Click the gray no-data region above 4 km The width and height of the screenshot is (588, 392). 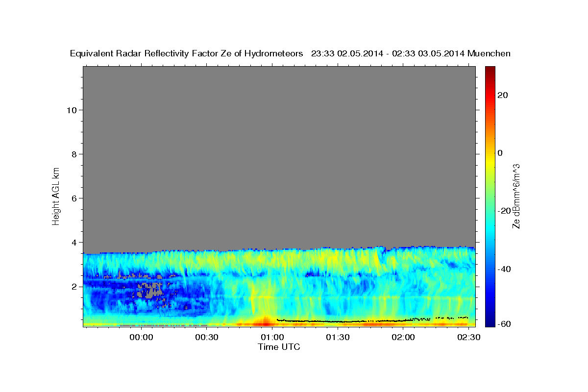(279, 157)
